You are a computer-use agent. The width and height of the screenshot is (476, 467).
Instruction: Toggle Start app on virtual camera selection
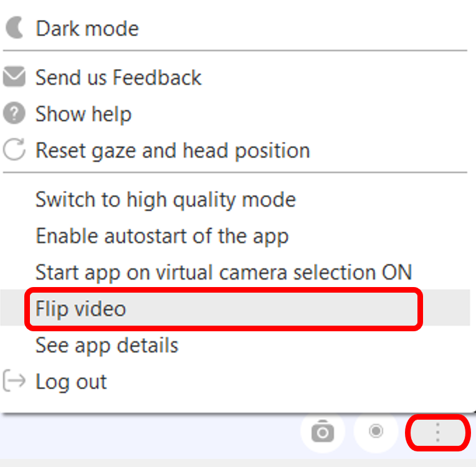click(x=224, y=273)
